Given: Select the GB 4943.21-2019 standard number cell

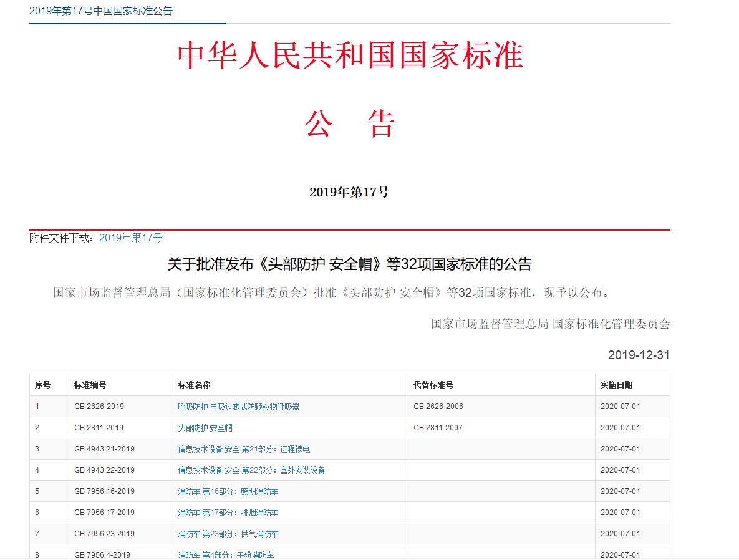Looking at the screenshot, I should pyautogui.click(x=104, y=449).
